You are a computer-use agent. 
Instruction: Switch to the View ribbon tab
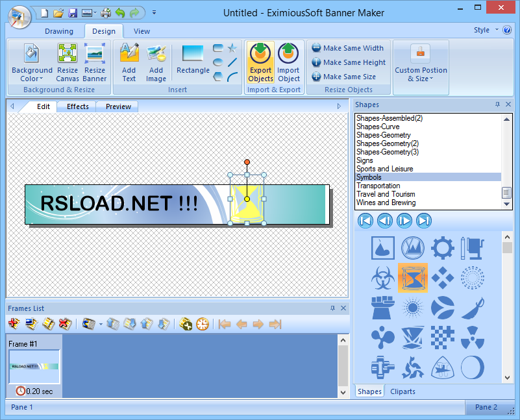point(142,31)
